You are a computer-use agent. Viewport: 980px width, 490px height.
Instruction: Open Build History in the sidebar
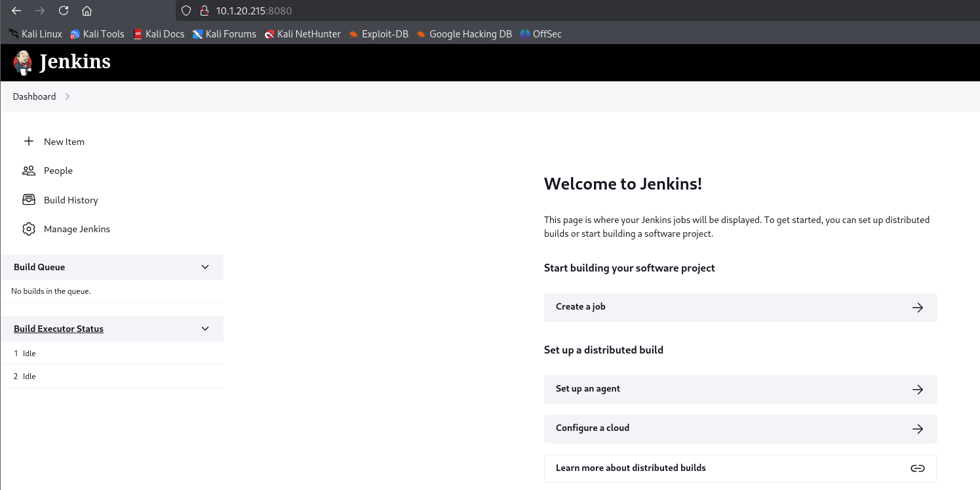[x=71, y=200]
